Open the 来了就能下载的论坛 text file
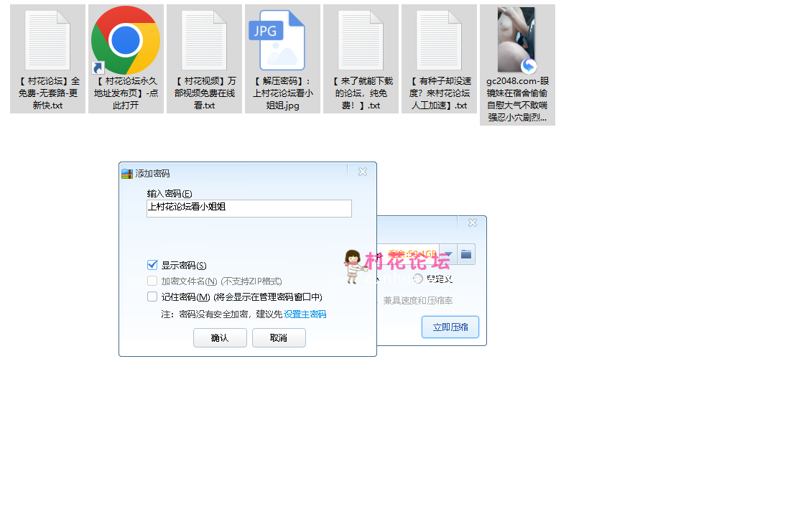The width and height of the screenshot is (793, 532). 361,39
